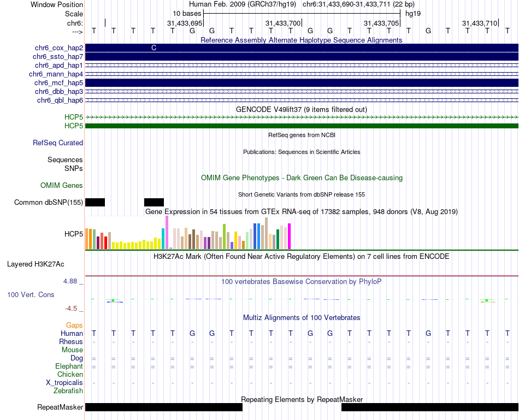Click the Sequences track label
The image size is (519, 420).
[65, 160]
